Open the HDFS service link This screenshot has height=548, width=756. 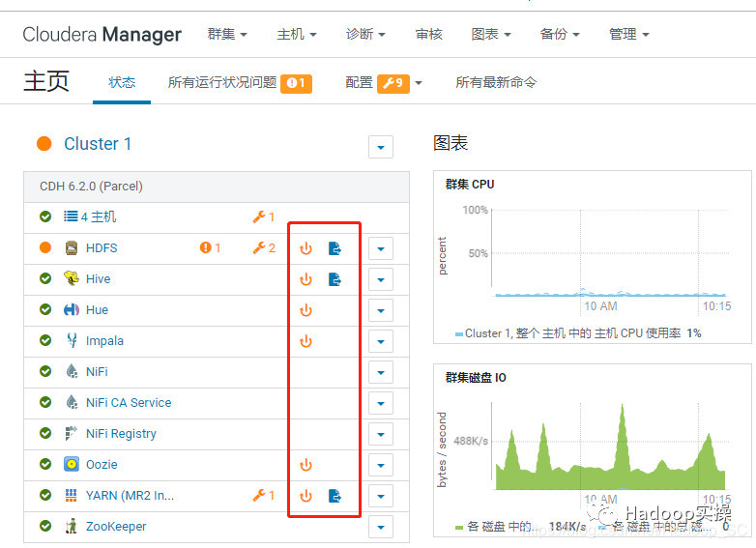tap(102, 247)
